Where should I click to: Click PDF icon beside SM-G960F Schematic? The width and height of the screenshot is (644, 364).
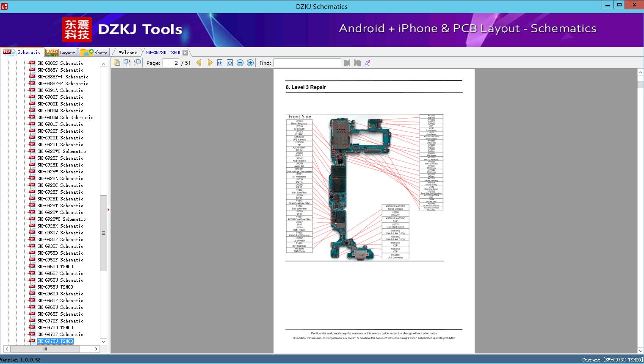coord(32,300)
